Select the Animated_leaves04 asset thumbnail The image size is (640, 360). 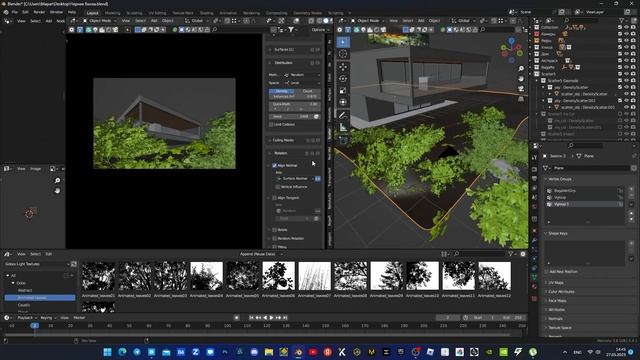pyautogui.click(x=207, y=276)
